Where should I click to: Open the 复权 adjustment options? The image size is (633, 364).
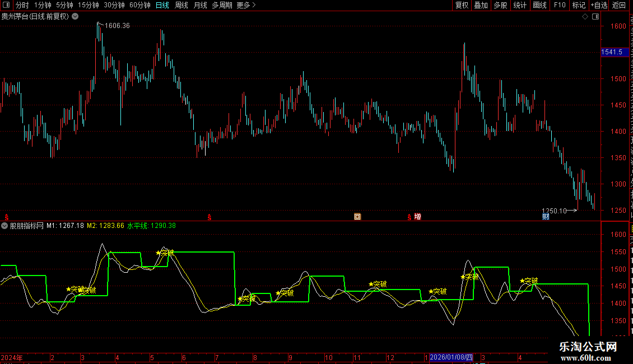click(462, 5)
